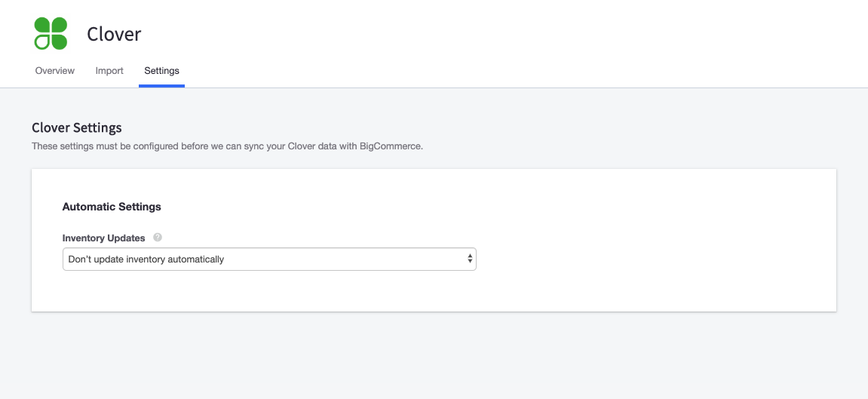The height and width of the screenshot is (399, 868).
Task: Expand the Inventory Updates dropdown
Action: click(268, 259)
